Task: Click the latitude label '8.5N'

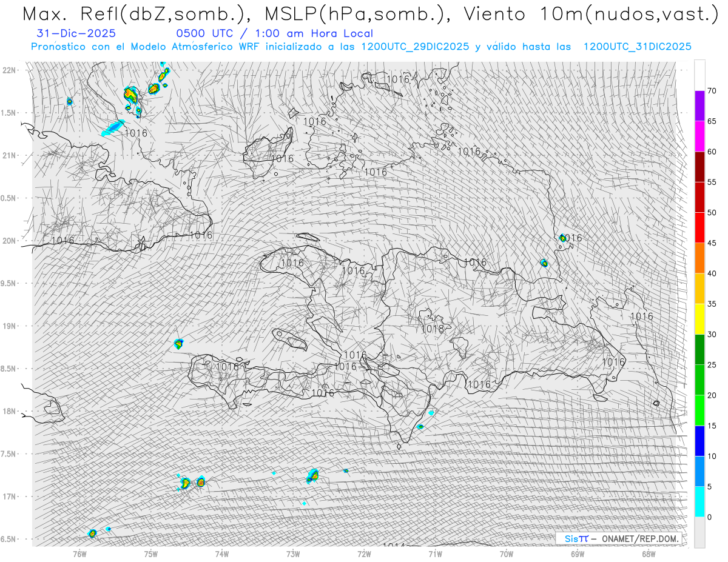Action: [x=9, y=369]
